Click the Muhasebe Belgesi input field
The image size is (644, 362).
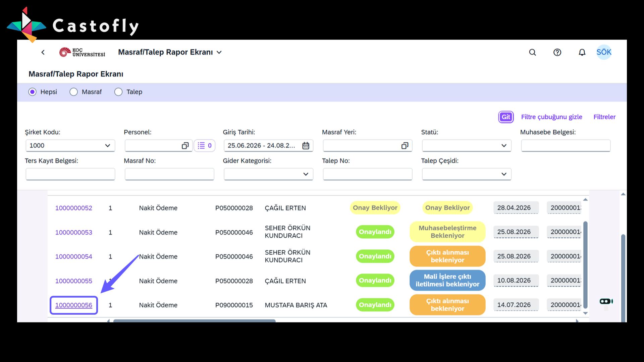[566, 145]
